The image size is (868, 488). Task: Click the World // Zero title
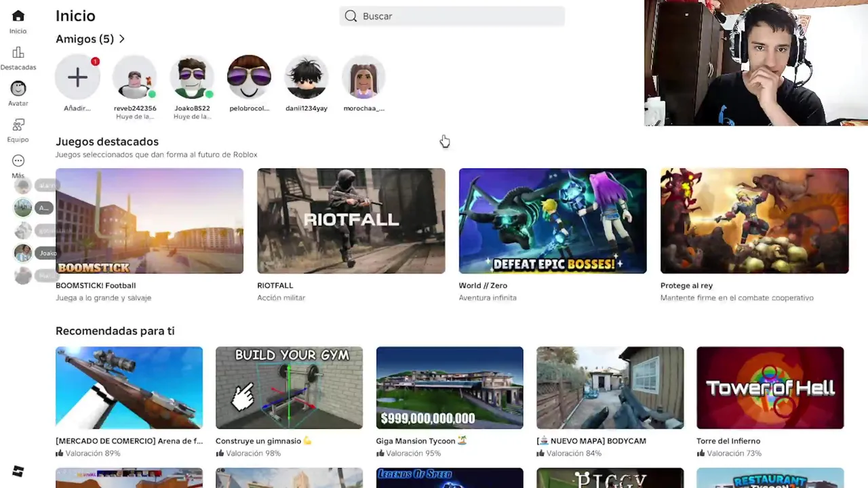(483, 285)
